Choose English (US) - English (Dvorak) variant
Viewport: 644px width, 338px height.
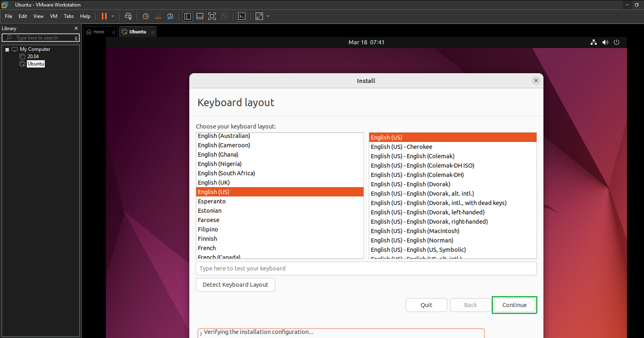[453, 184]
